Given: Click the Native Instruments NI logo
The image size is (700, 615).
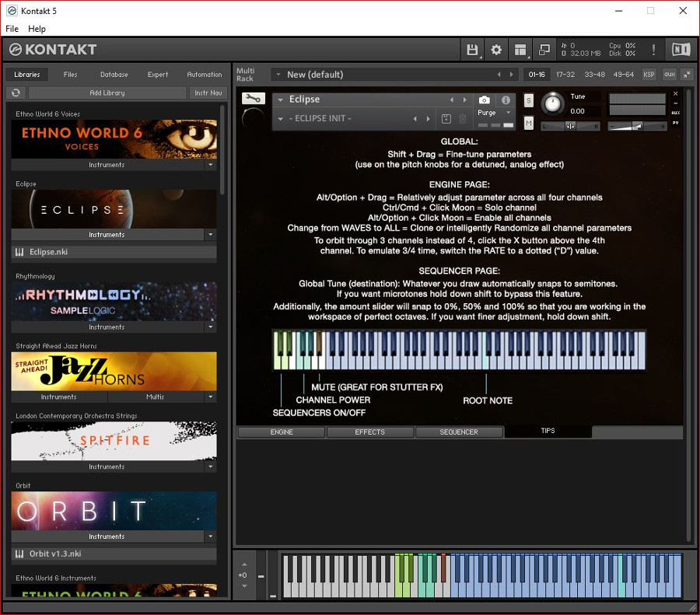Looking at the screenshot, I should 681,50.
